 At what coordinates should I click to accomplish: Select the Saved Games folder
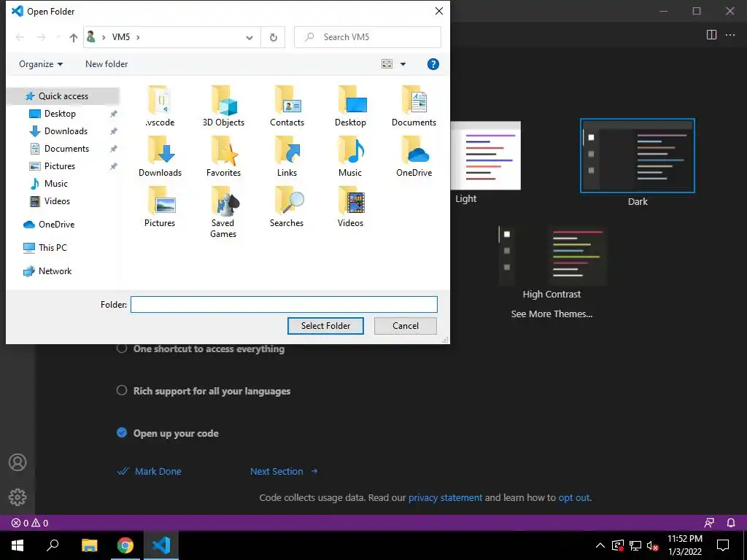(x=223, y=212)
